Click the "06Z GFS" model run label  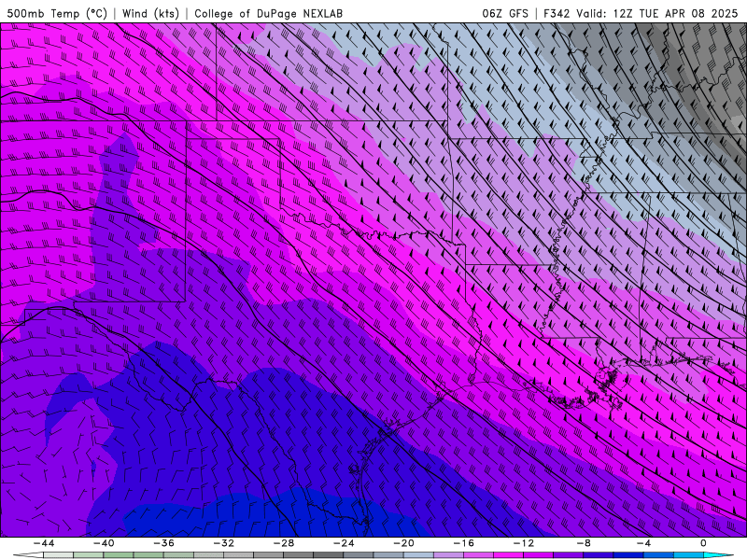(505, 13)
